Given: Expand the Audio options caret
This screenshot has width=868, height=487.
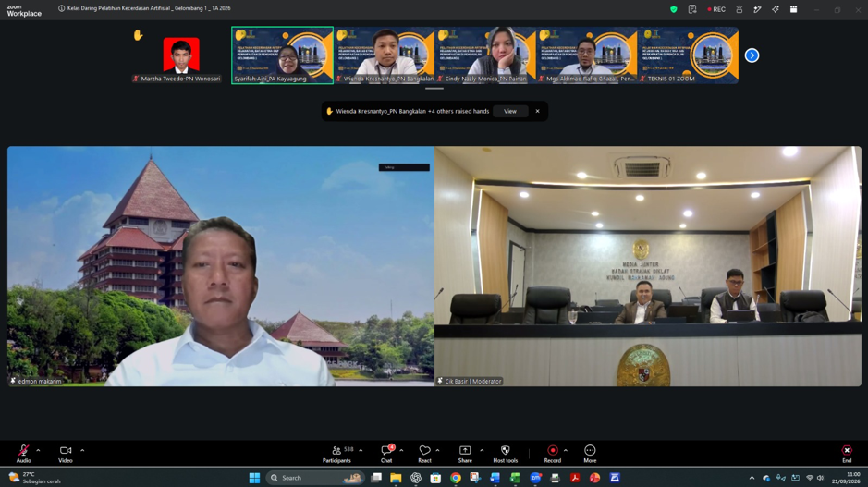Looking at the screenshot, I should point(38,450).
